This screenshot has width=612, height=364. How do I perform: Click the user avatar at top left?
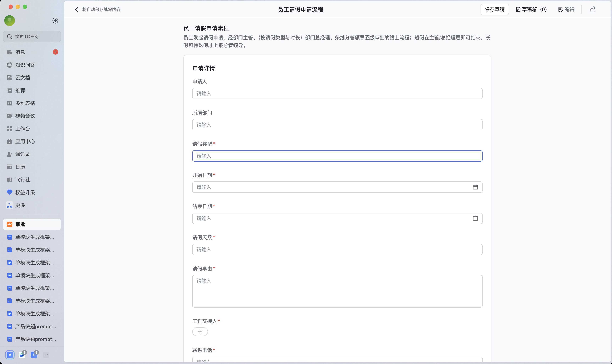coord(10,20)
